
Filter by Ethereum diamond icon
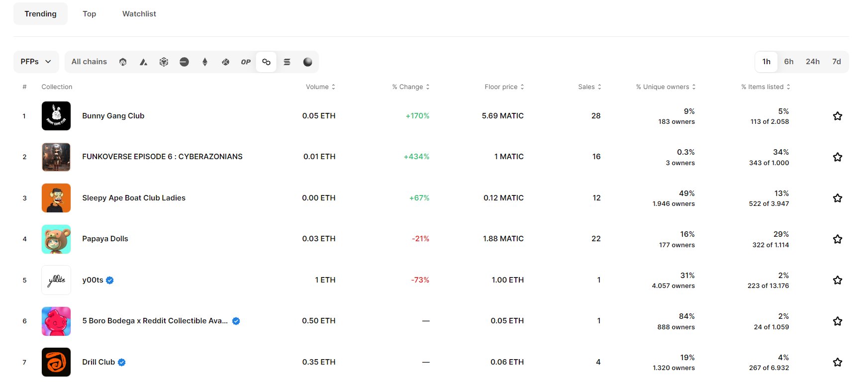click(x=205, y=62)
